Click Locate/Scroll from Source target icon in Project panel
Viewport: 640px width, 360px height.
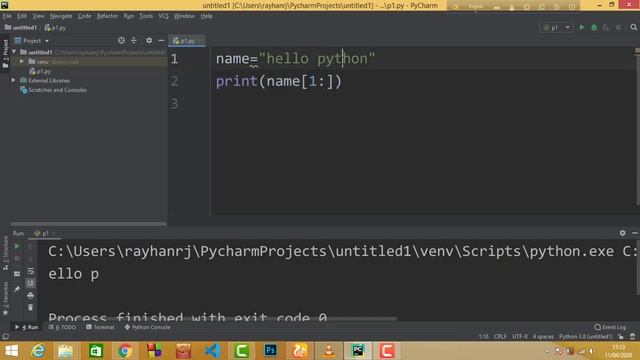[121, 40]
